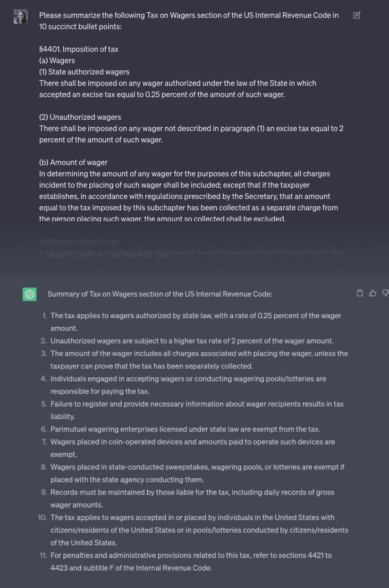Click the "(1) State authorized wagers" subheading

[x=84, y=72]
